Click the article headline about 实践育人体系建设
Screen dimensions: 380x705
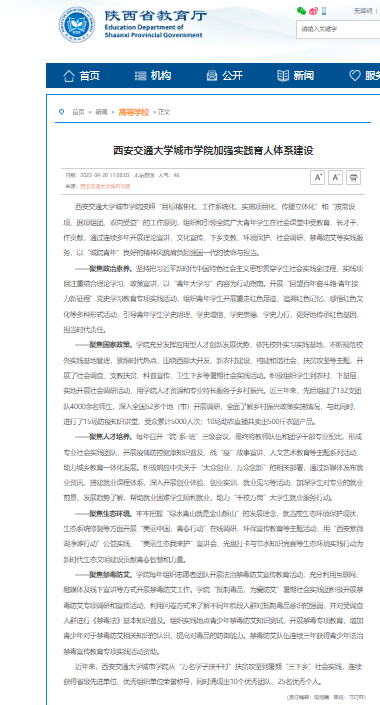(x=213, y=150)
